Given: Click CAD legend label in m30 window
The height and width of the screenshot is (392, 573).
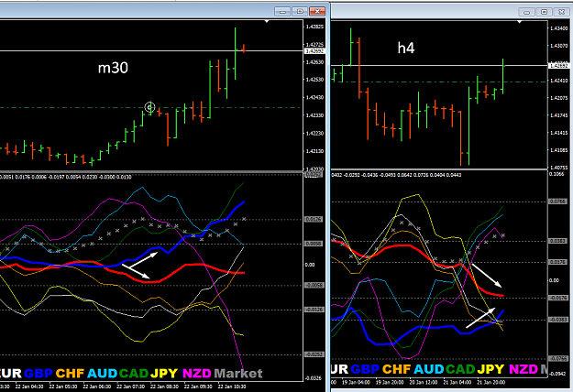Looking at the screenshot, I should tap(133, 374).
